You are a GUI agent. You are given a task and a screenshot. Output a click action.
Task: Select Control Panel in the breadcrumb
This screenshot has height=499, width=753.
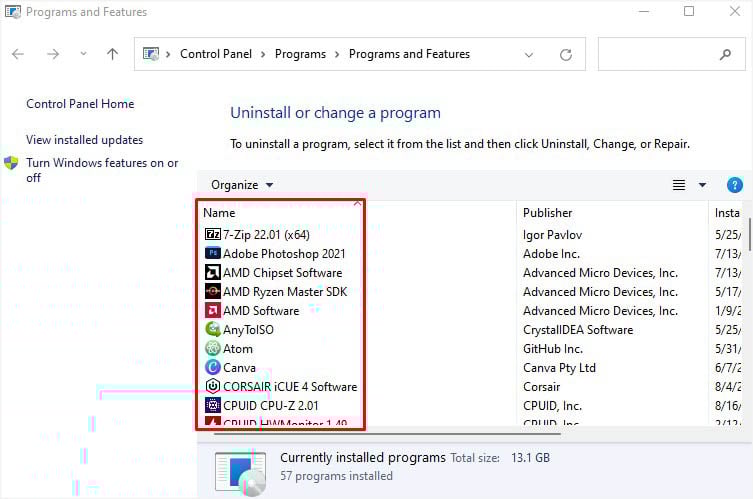click(x=216, y=54)
